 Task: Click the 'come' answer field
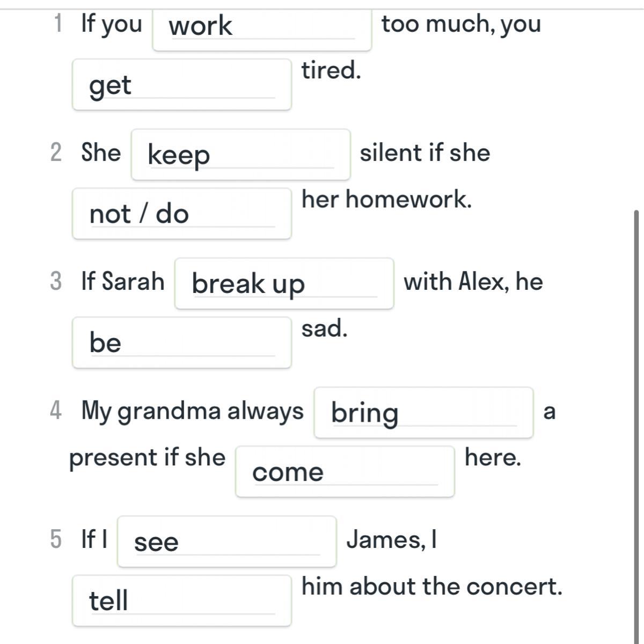coord(345,472)
